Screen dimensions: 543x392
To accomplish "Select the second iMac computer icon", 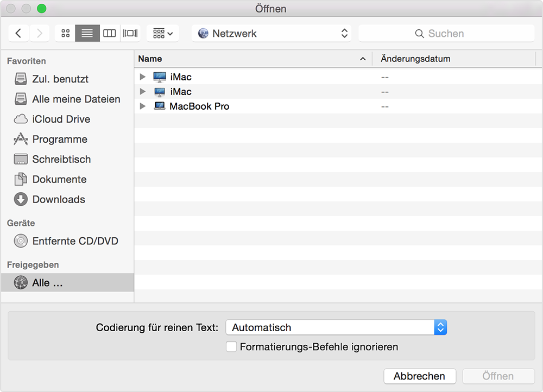I will (x=160, y=92).
